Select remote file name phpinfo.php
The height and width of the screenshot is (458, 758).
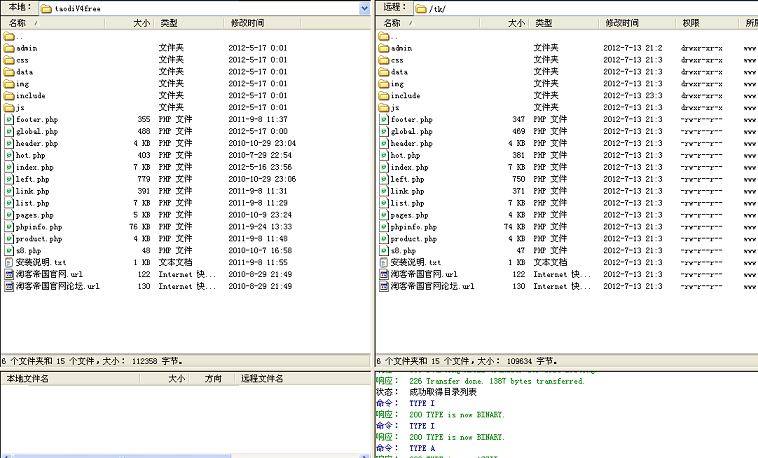(x=413, y=226)
